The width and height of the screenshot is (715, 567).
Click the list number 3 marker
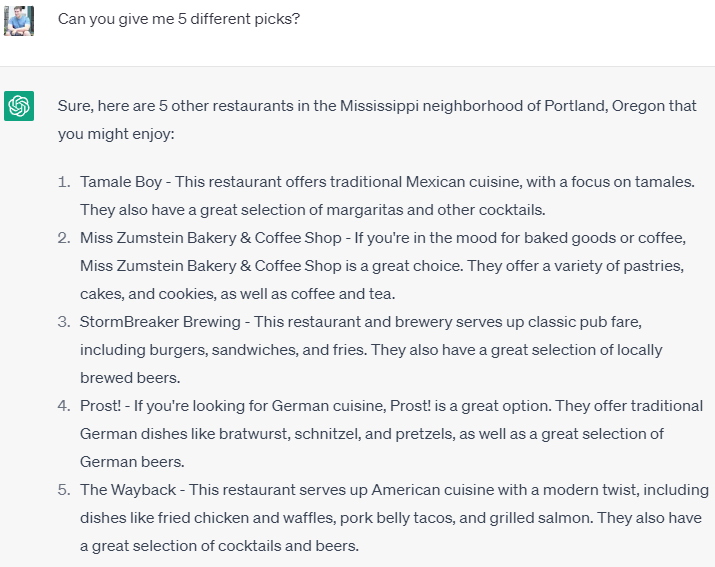coord(63,322)
